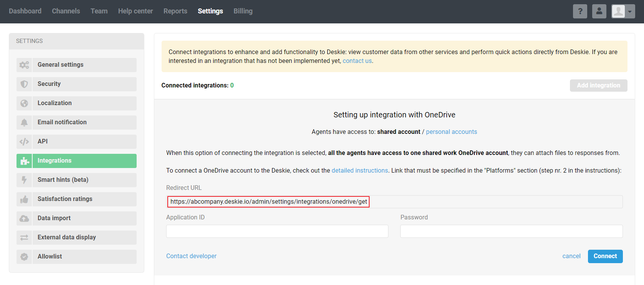Click the Add integration button
The height and width of the screenshot is (285, 644).
pos(598,86)
